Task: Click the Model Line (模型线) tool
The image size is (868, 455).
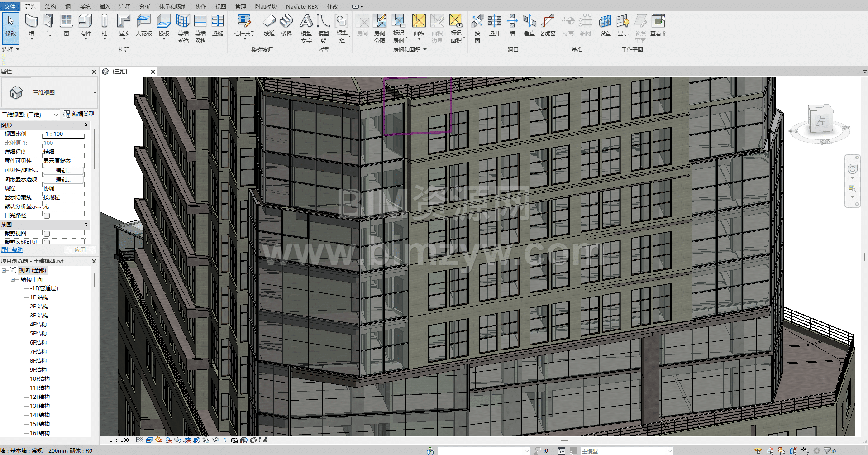Action: tap(324, 28)
